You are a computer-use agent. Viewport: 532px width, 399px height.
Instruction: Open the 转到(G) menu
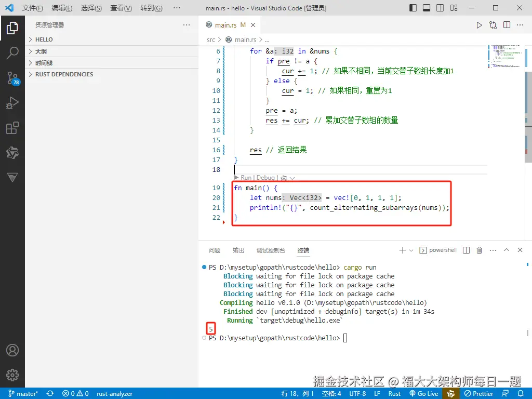[151, 8]
